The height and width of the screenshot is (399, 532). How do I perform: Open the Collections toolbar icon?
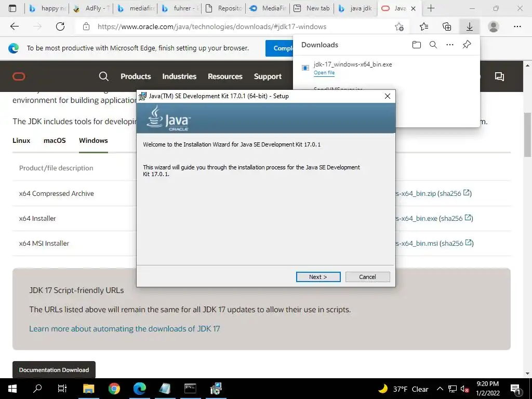pos(447,26)
